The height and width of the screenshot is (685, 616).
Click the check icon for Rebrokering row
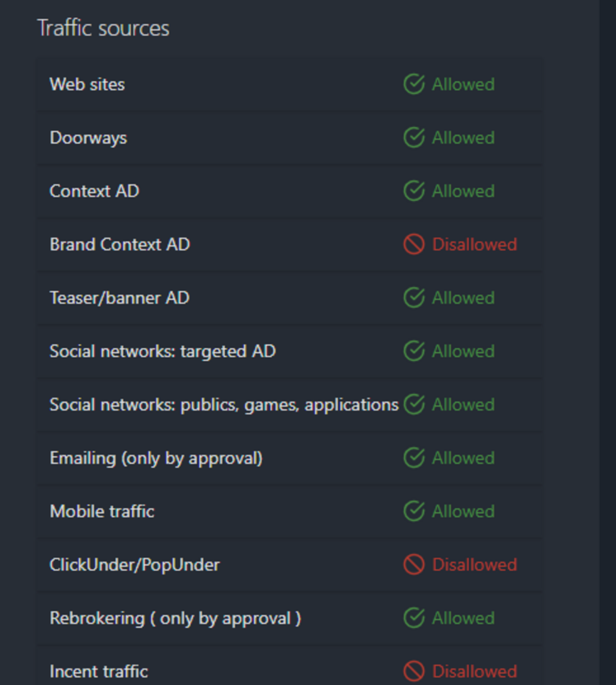(x=414, y=618)
